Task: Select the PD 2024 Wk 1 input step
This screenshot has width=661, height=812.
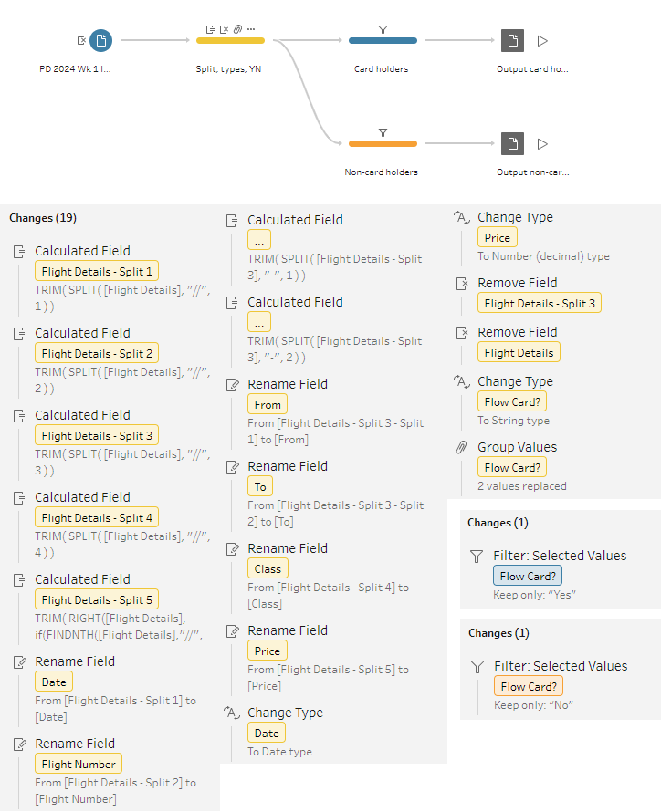Action: 101,40
